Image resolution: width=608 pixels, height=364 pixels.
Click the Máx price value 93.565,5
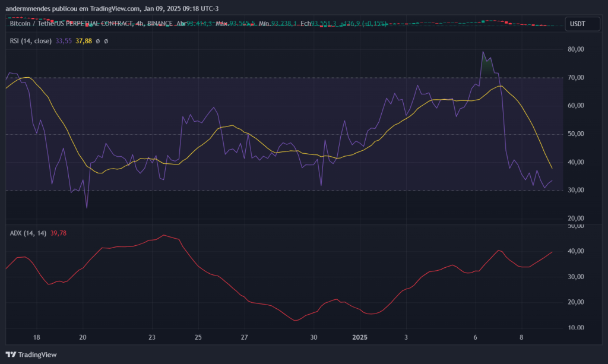[x=242, y=24]
